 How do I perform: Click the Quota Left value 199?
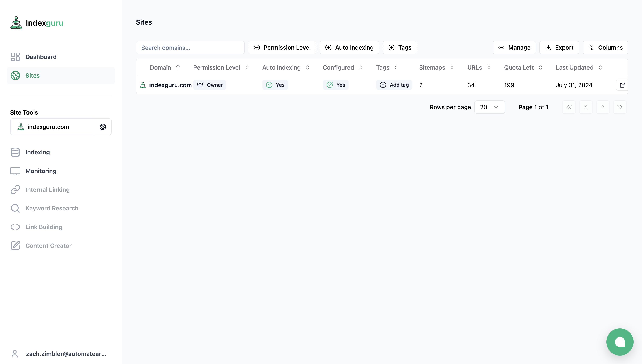(x=509, y=85)
